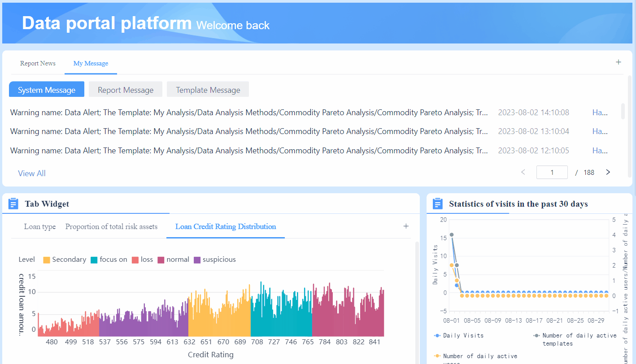Click the normal legend color swatch
636x364 pixels.
point(161,260)
